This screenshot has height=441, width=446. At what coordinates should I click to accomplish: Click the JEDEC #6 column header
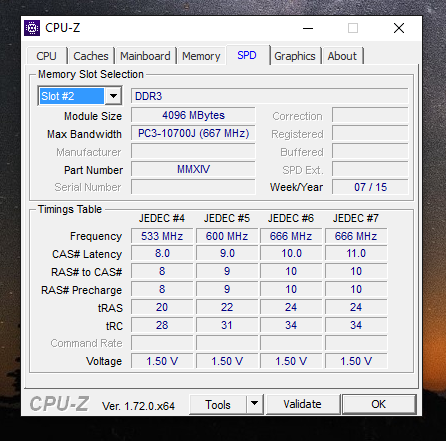291,218
